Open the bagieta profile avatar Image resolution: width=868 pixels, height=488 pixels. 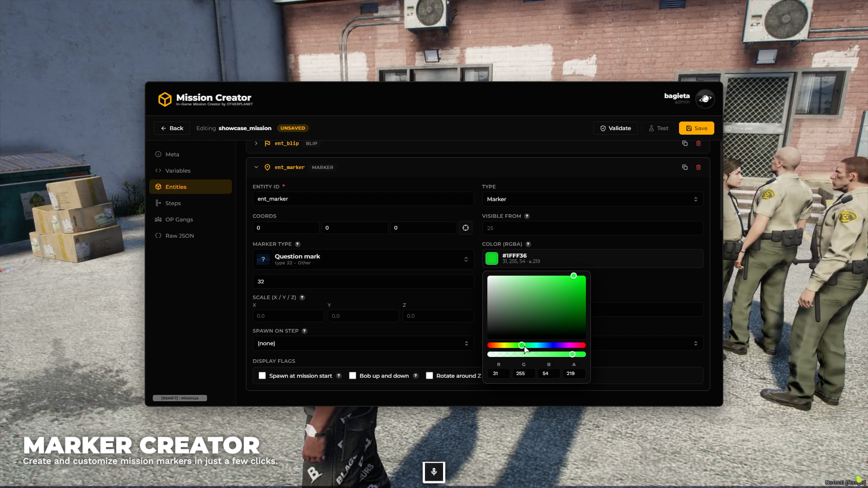705,99
